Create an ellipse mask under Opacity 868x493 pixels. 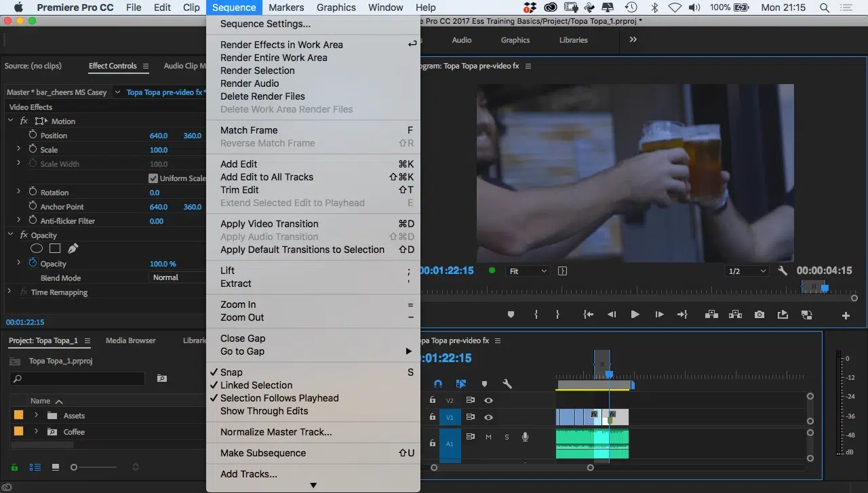pos(37,249)
